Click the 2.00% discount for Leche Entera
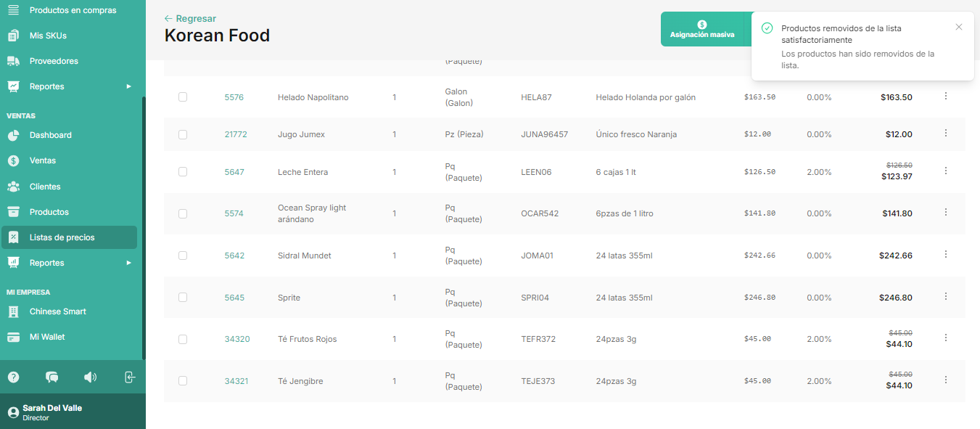The height and width of the screenshot is (429, 980). tap(819, 172)
